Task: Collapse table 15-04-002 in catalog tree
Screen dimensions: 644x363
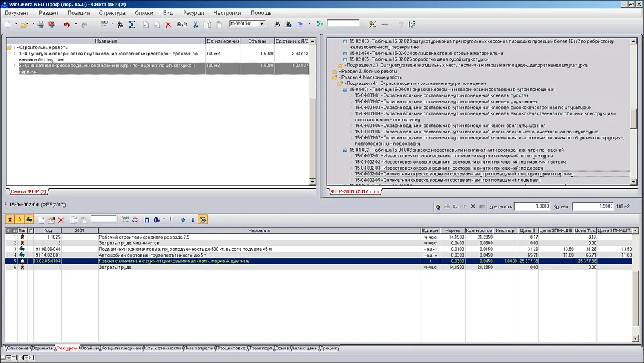Action: point(345,150)
